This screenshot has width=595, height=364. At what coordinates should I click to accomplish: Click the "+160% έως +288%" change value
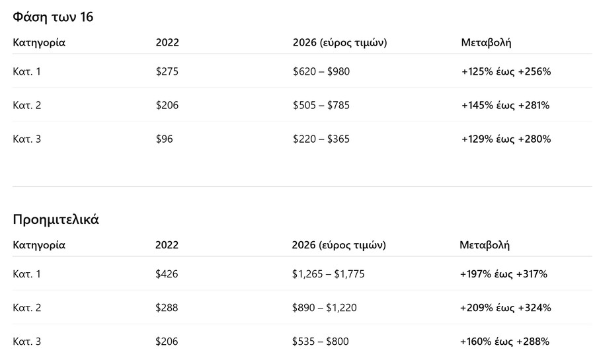pos(504,342)
